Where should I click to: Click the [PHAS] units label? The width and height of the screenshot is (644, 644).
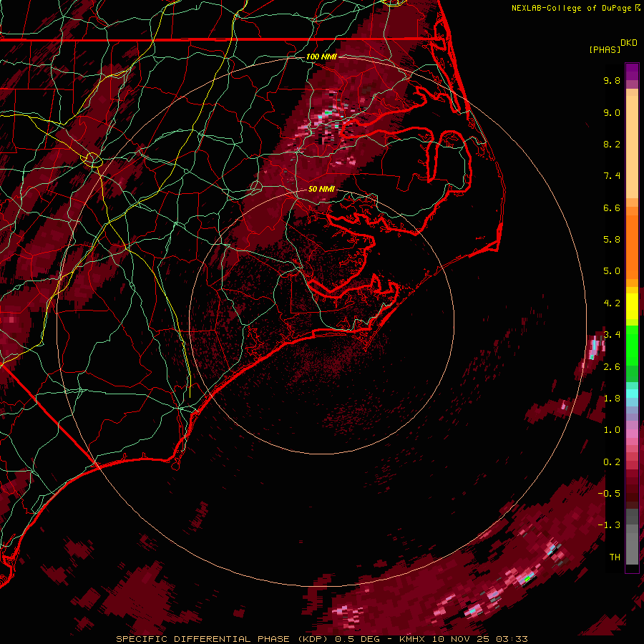tap(605, 49)
